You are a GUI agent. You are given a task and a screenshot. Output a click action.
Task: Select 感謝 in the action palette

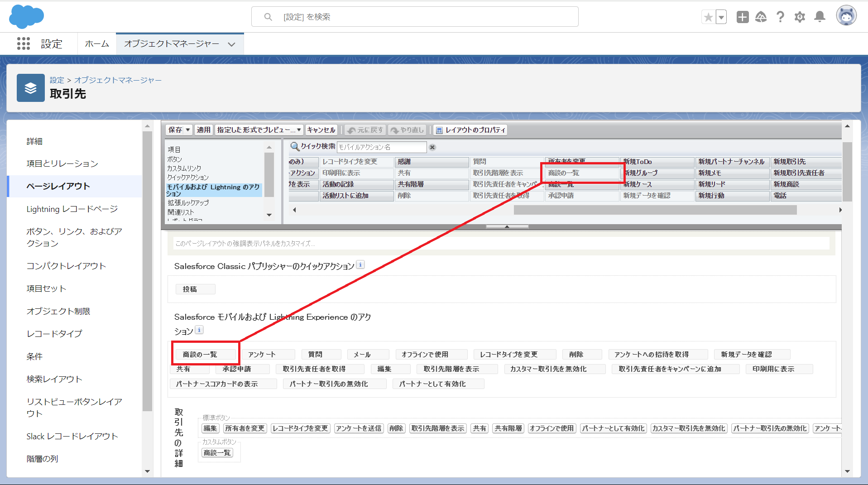click(432, 162)
